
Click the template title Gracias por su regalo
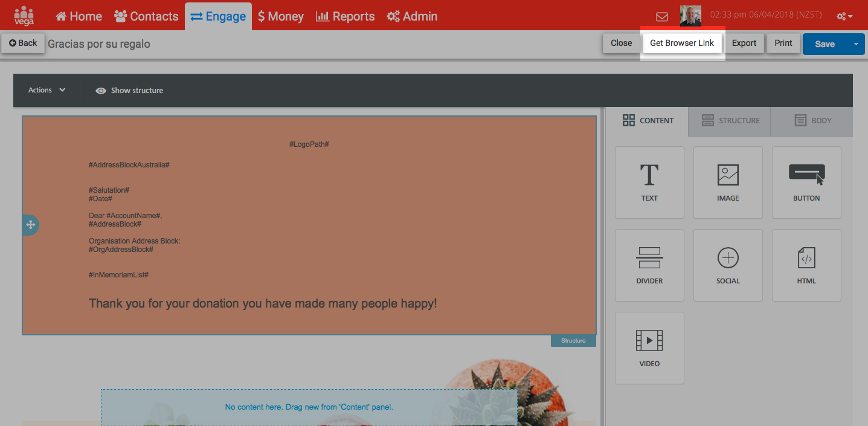(x=99, y=44)
